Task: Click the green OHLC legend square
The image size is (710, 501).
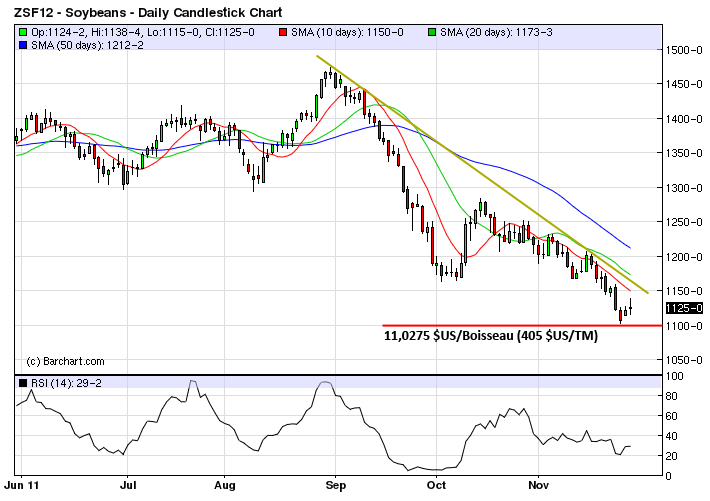Action: (x=22, y=33)
